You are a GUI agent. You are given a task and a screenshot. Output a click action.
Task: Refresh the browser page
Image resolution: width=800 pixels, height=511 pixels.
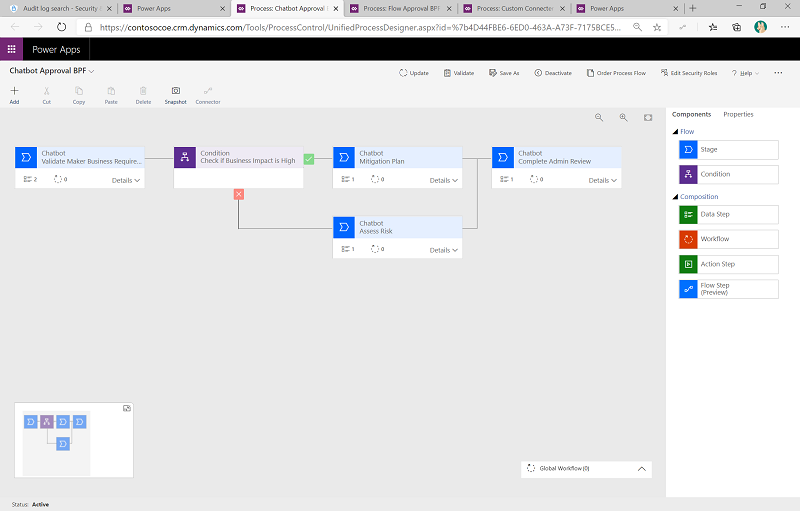point(61,27)
